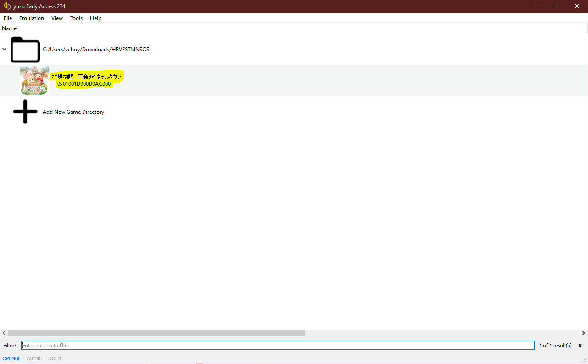
Task: Click the Harvest Moon game cover thumbnail
Action: 34,80
